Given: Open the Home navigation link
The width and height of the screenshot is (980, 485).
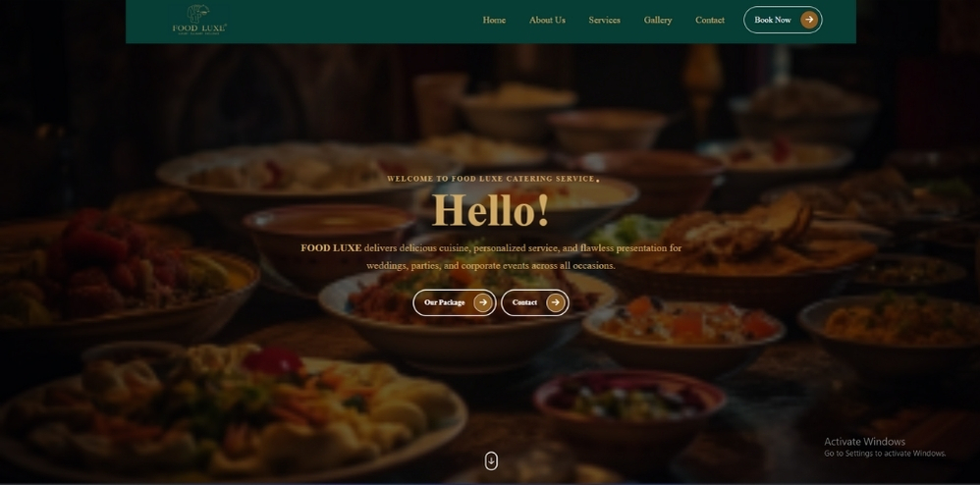Looking at the screenshot, I should (494, 20).
